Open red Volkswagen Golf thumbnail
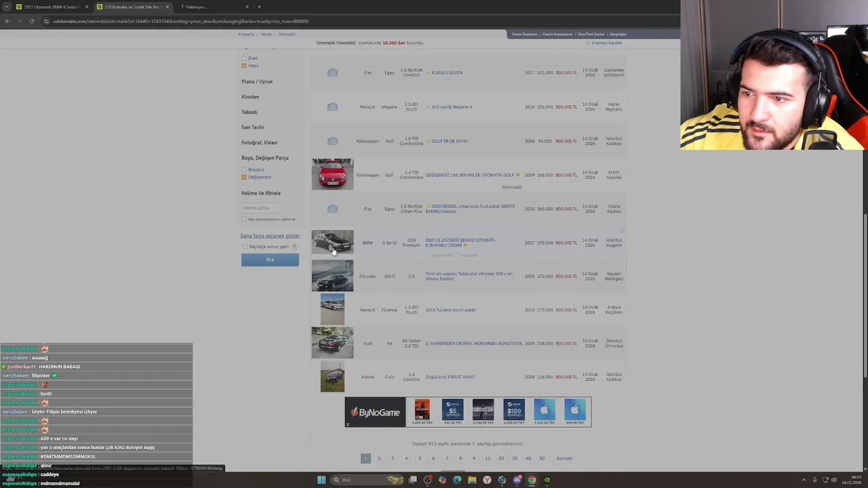 click(x=332, y=174)
